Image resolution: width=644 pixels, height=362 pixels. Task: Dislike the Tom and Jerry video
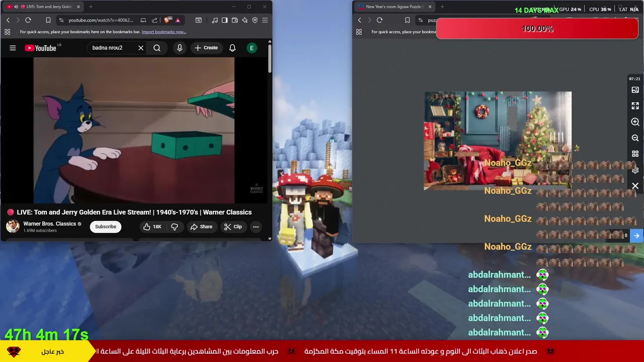click(x=175, y=227)
